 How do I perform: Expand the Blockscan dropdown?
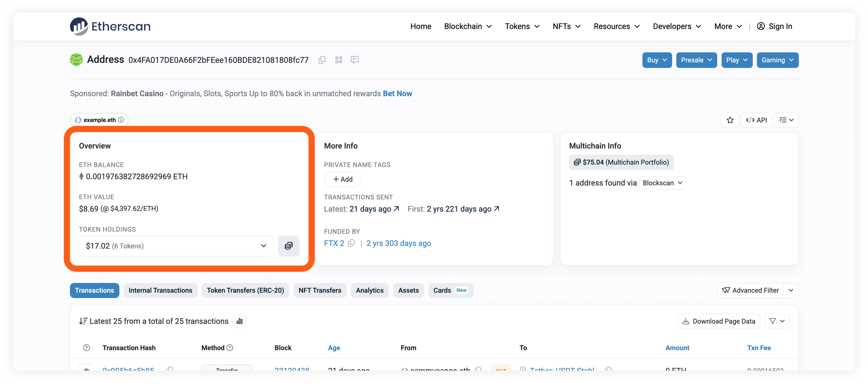[x=662, y=183]
